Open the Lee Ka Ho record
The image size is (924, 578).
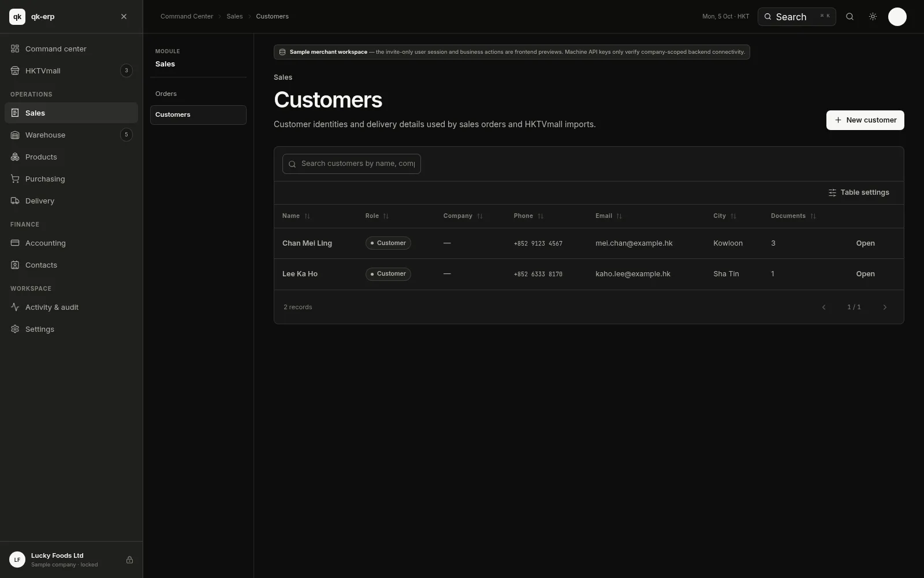865,274
